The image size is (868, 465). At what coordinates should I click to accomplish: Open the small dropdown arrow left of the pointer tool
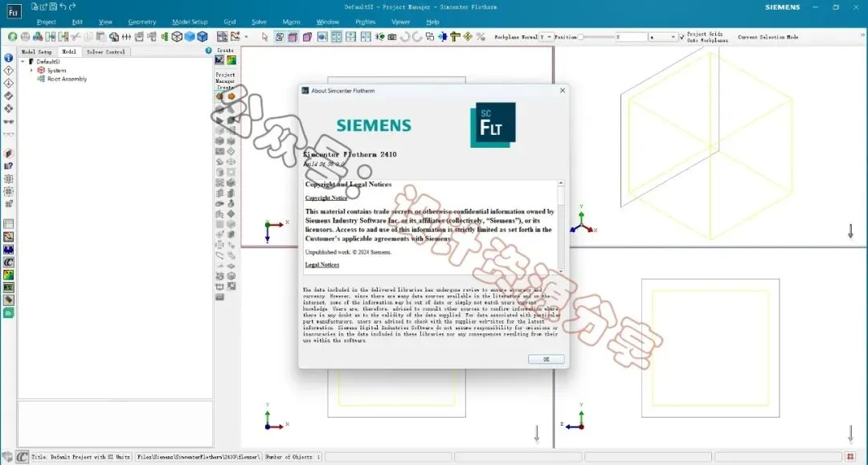click(x=247, y=37)
